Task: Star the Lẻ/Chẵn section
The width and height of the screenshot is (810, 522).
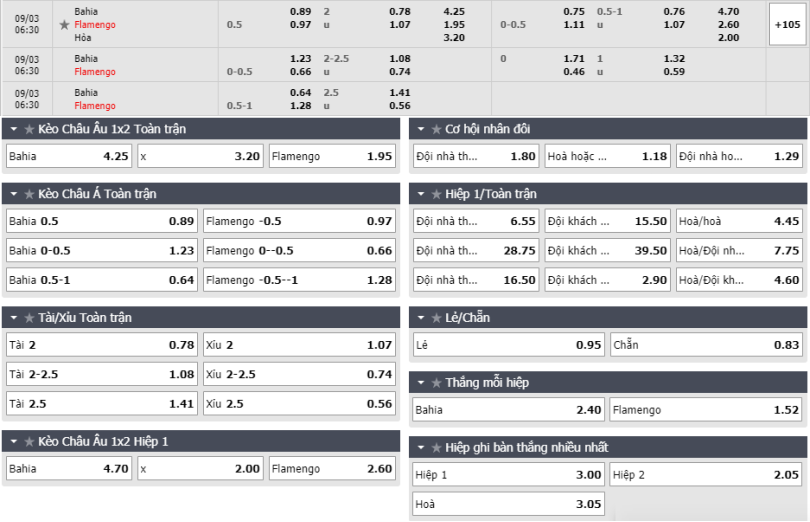Action: (x=436, y=318)
